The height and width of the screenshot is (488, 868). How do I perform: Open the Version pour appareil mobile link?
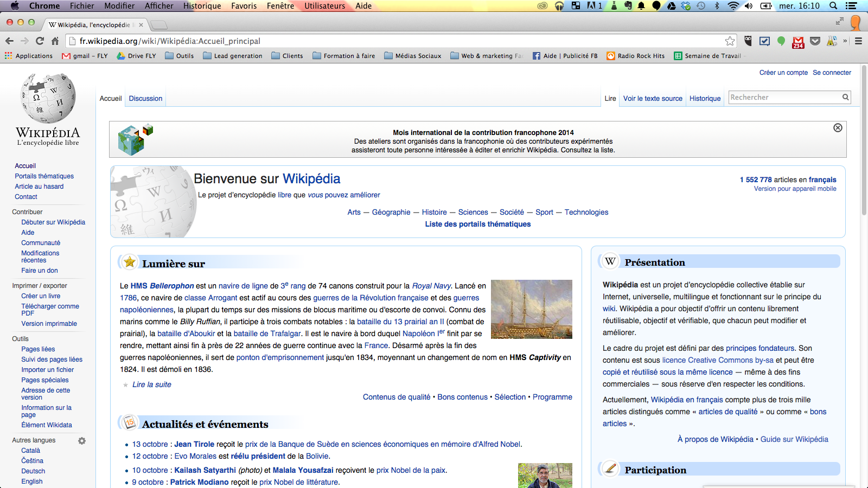795,189
